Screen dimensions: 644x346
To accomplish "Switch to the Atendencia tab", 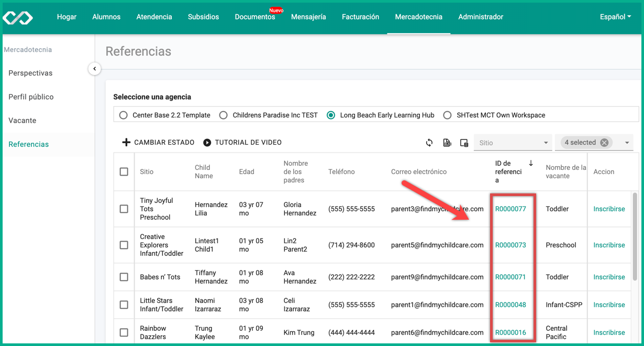I will click(x=154, y=17).
